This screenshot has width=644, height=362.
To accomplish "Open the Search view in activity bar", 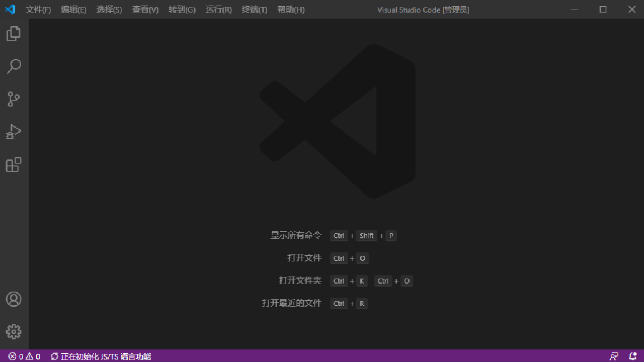I will point(14,66).
